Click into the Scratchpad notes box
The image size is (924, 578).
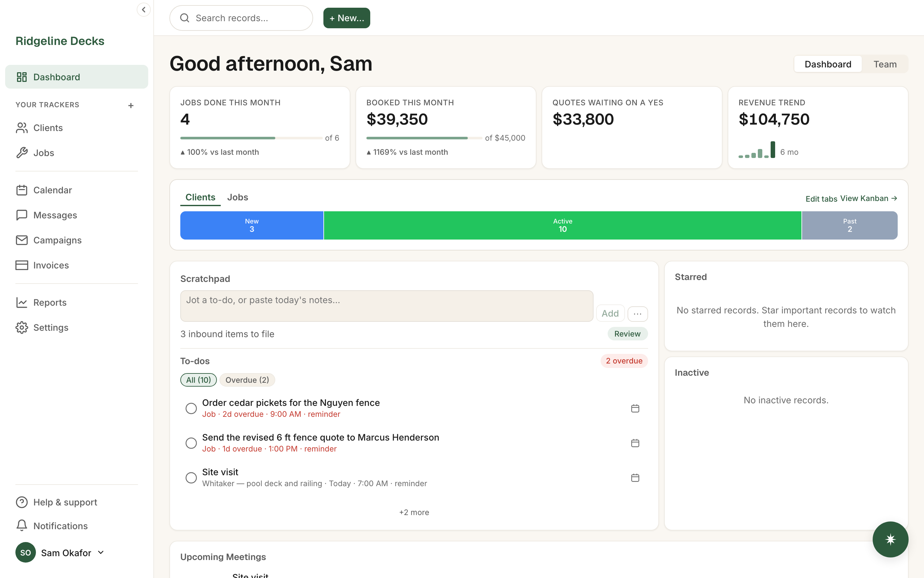pos(386,306)
